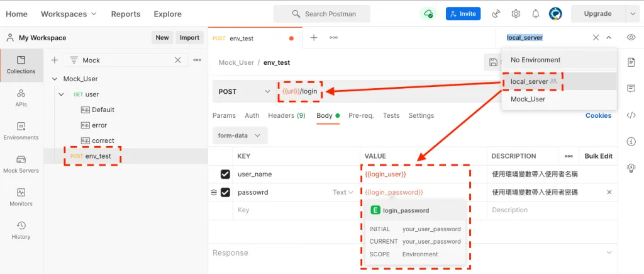The width and height of the screenshot is (644, 274).
Task: Select Mock_User in the environment list
Action: coord(528,99)
